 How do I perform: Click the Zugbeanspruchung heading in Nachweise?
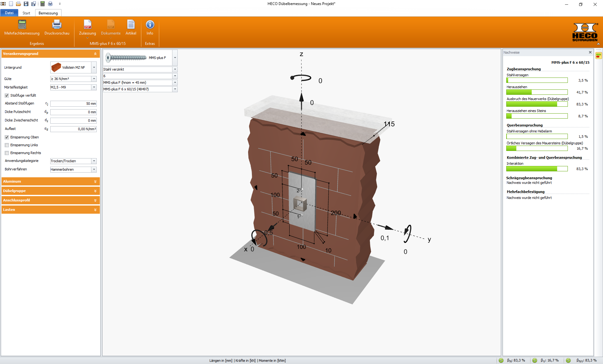pyautogui.click(x=524, y=69)
